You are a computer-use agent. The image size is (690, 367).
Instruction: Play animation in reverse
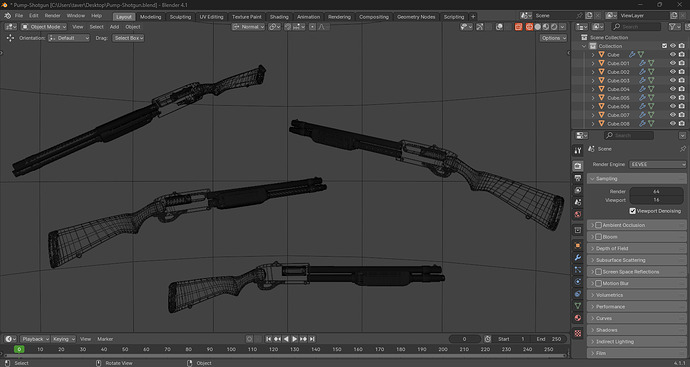tap(286, 339)
